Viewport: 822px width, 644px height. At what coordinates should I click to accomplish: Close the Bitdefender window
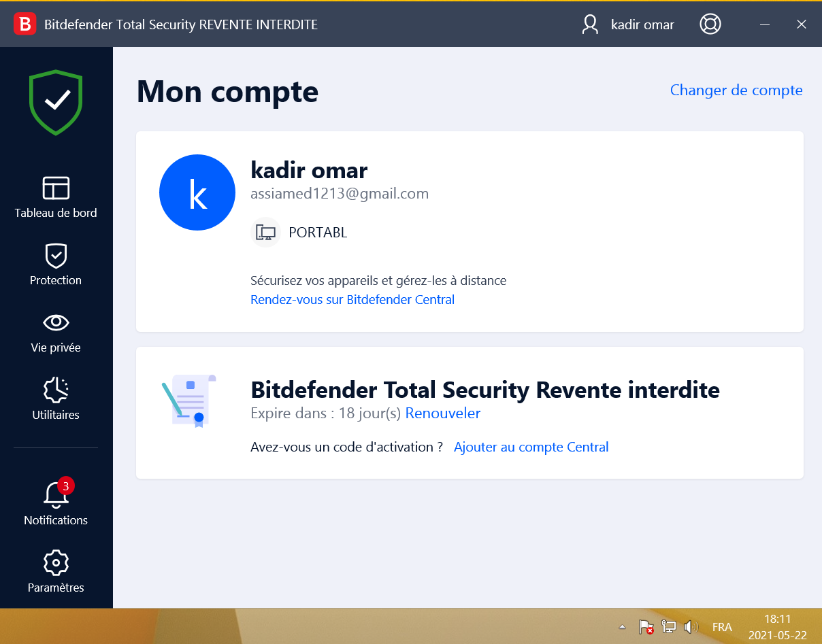click(x=802, y=24)
